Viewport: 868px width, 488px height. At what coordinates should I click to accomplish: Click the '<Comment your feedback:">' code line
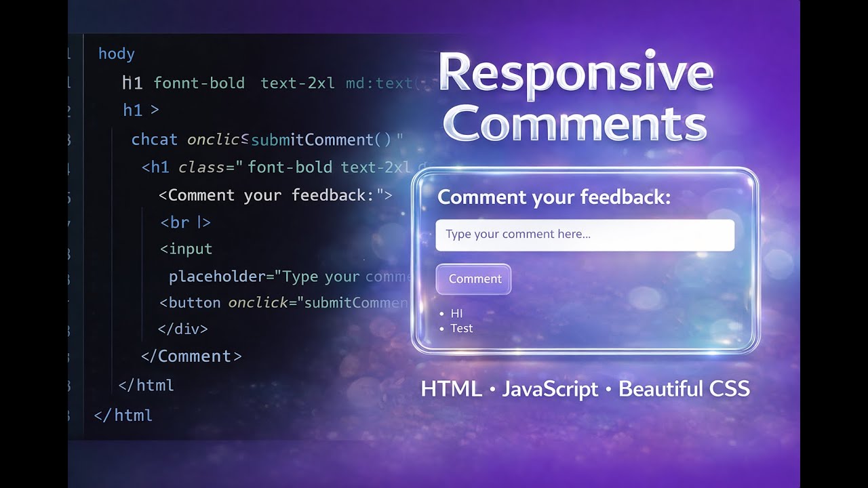(275, 195)
